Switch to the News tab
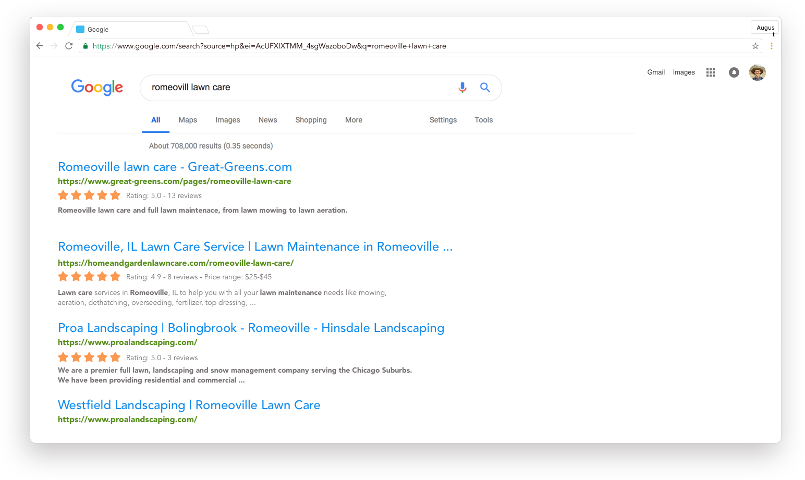The width and height of the screenshot is (805, 480). (x=267, y=120)
